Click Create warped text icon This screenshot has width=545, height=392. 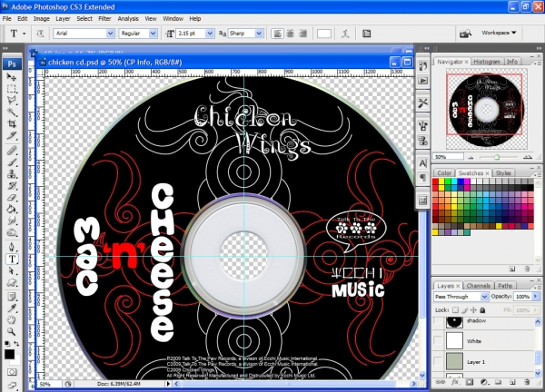345,34
